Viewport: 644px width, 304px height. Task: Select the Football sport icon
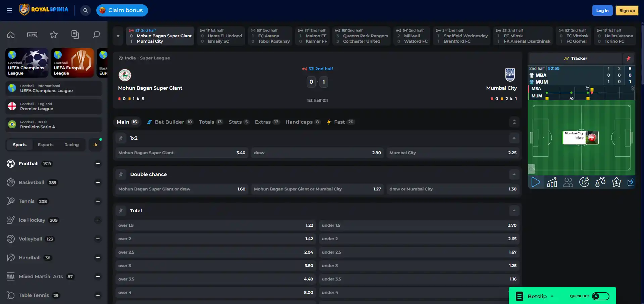[11, 164]
